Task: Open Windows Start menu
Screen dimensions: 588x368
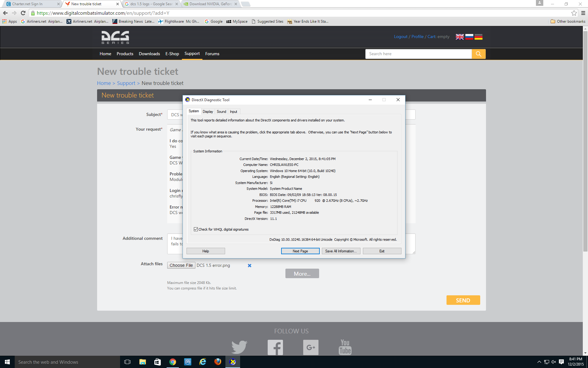Action: pos(7,362)
